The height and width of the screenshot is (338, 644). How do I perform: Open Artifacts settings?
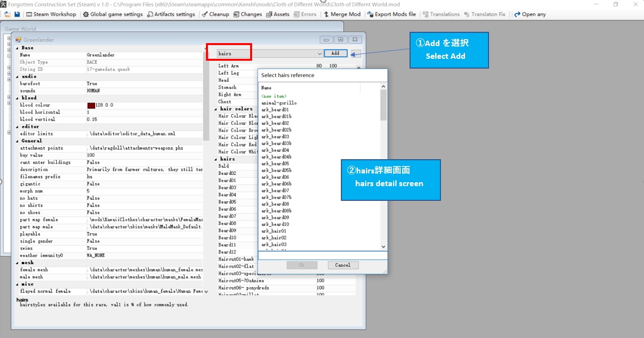click(171, 14)
